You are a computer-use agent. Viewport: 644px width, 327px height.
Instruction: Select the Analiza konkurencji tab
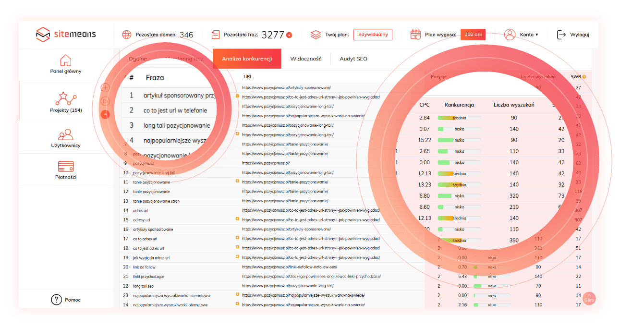point(247,59)
